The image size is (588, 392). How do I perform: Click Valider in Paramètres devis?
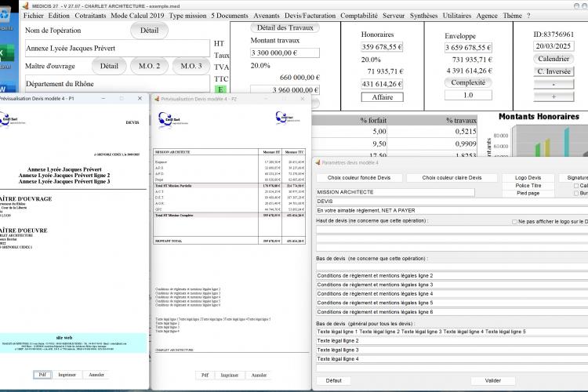pos(493,381)
